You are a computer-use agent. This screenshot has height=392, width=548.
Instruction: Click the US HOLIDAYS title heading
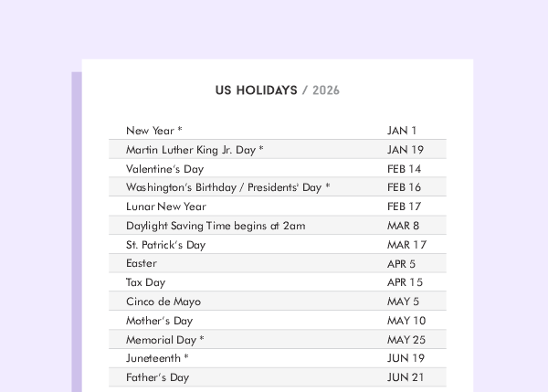click(x=257, y=90)
